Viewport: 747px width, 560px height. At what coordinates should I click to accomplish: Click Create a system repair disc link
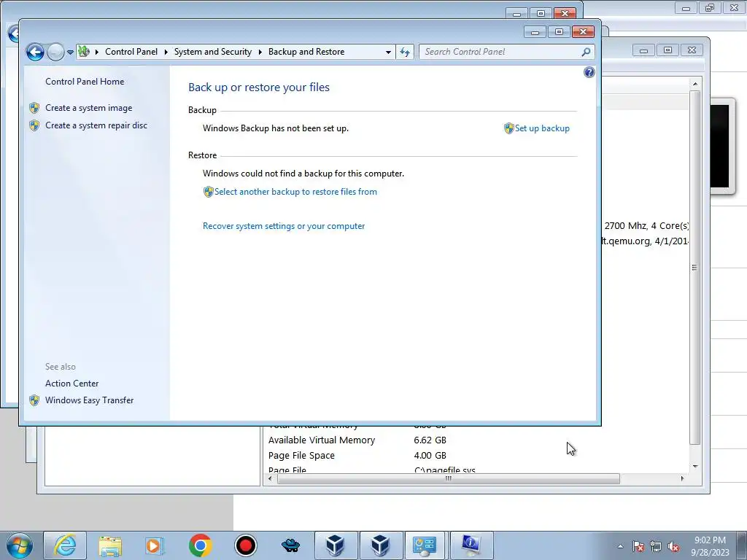[x=96, y=125]
